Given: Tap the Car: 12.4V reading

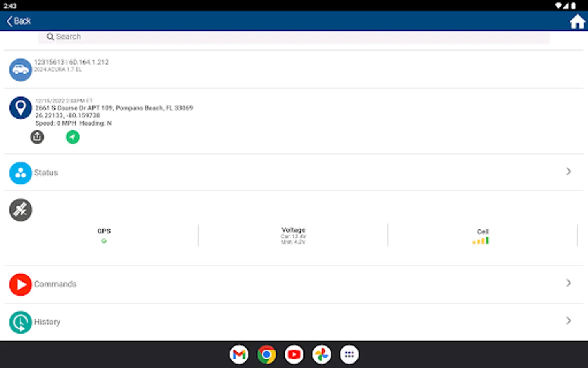Looking at the screenshot, I should pyautogui.click(x=293, y=236).
